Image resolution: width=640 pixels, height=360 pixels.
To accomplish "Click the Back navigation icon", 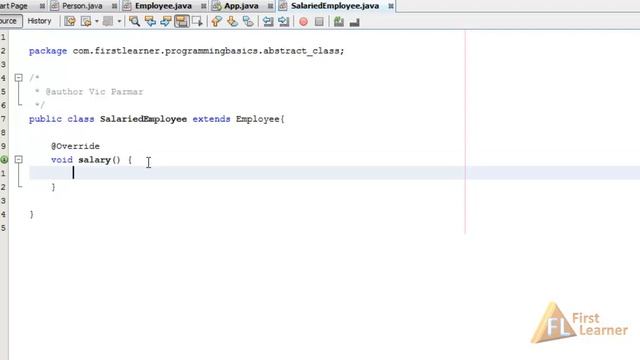I will (x=86, y=21).
